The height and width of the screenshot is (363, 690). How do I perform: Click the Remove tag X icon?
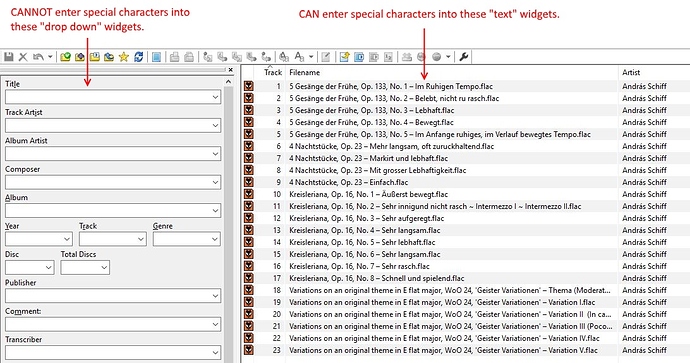[x=23, y=57]
